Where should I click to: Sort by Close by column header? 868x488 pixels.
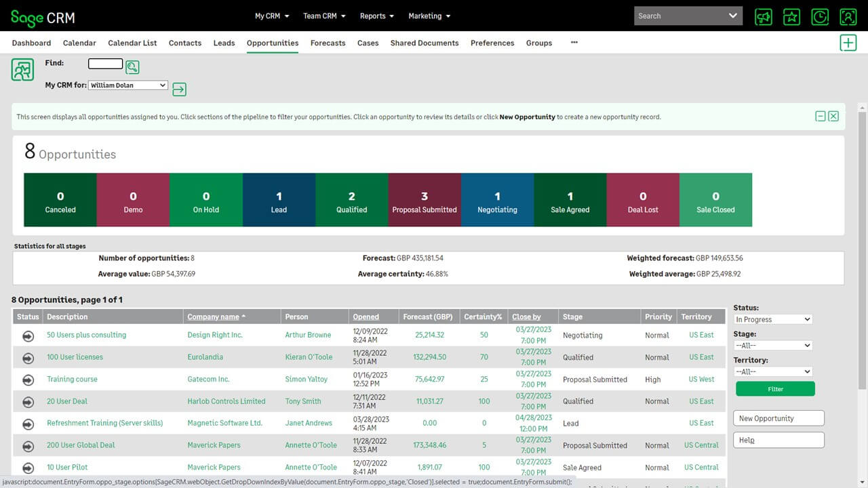pos(526,317)
